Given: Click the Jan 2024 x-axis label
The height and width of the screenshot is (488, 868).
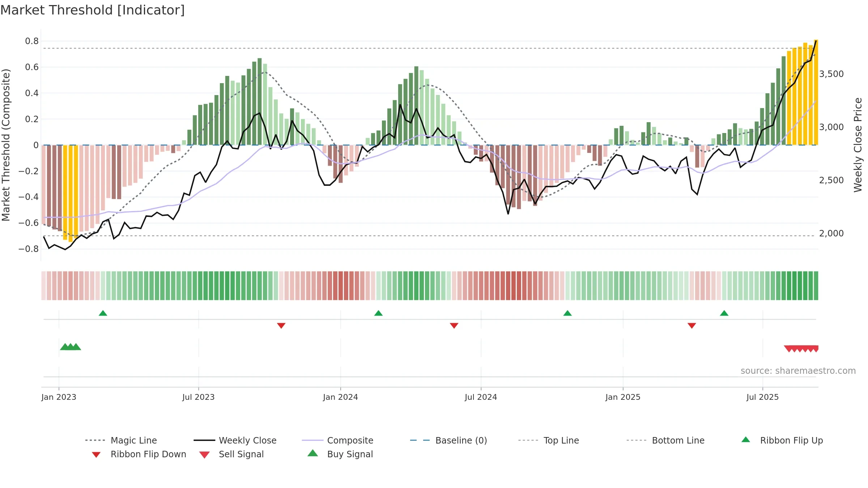Looking at the screenshot, I should coord(341,397).
